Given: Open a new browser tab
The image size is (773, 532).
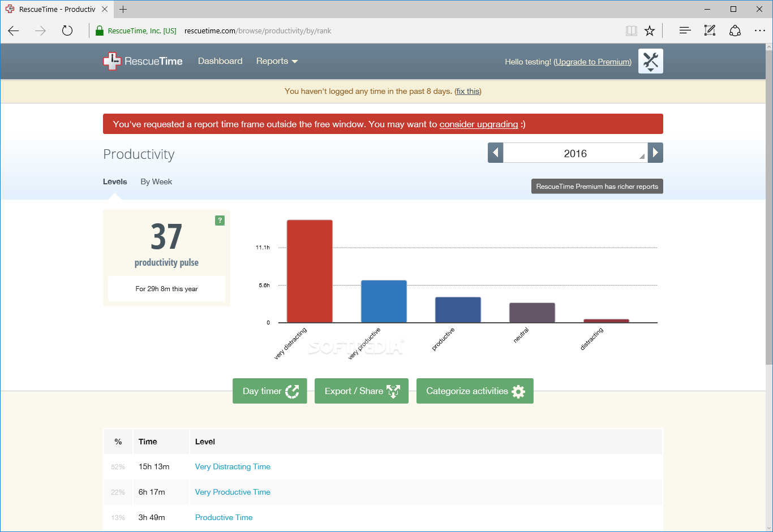Looking at the screenshot, I should tap(123, 9).
